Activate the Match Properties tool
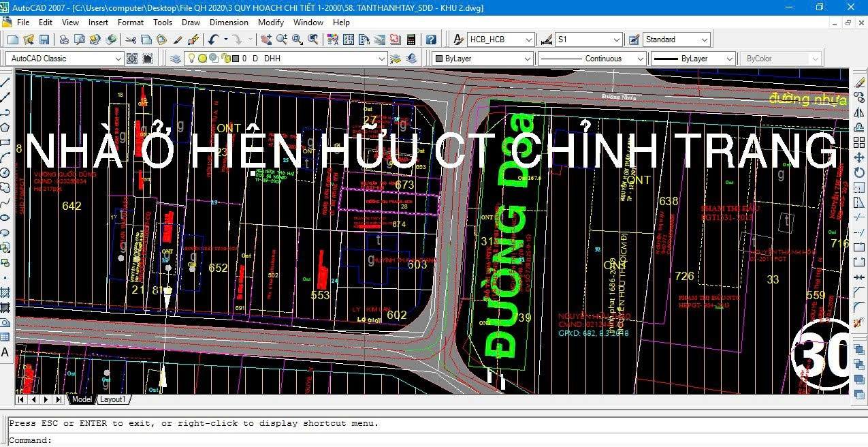The height and width of the screenshot is (447, 868). (192, 39)
